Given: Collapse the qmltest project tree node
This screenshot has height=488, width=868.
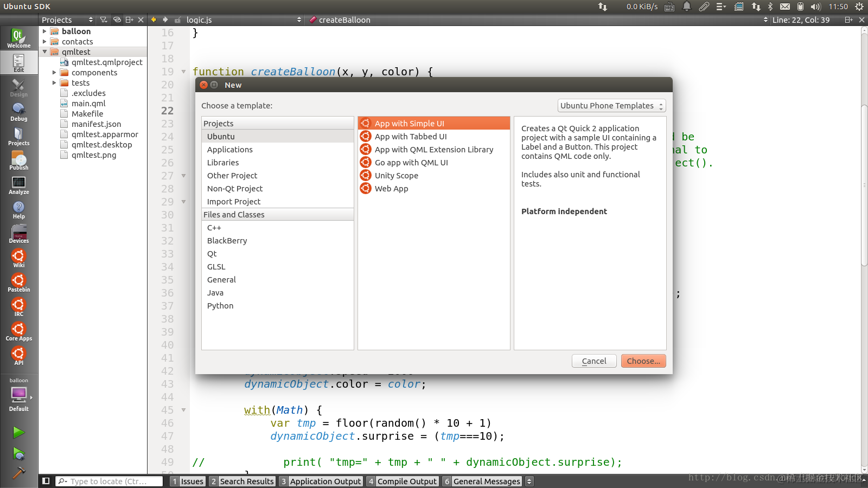Looking at the screenshot, I should point(44,52).
